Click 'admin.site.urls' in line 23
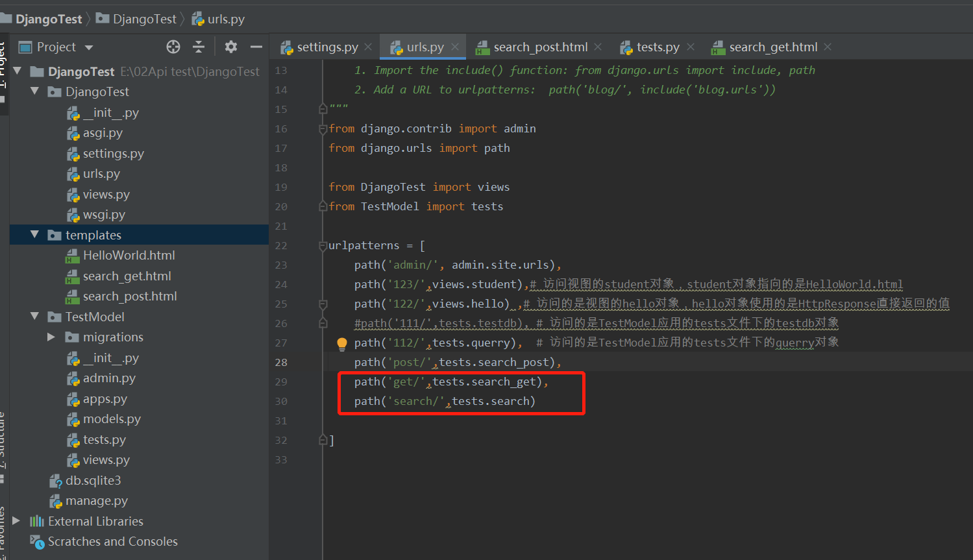Screen dimensions: 973x560 (x=500, y=265)
